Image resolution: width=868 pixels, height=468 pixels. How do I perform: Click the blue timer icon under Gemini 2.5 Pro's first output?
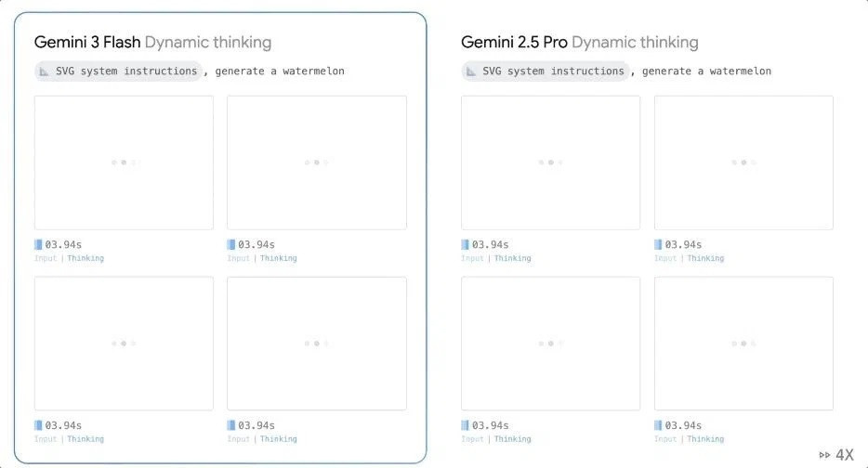pos(466,244)
